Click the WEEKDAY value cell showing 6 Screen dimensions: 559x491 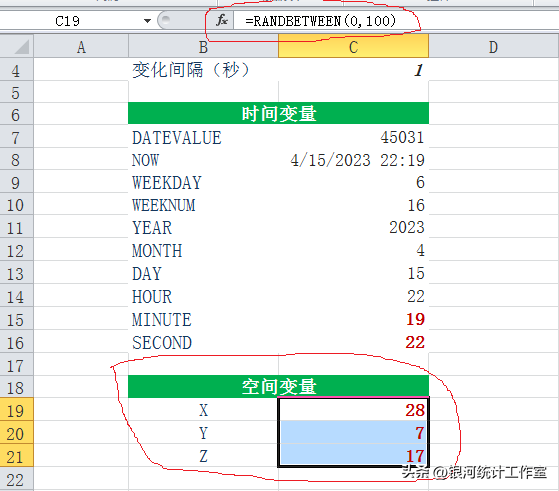pyautogui.click(x=353, y=182)
